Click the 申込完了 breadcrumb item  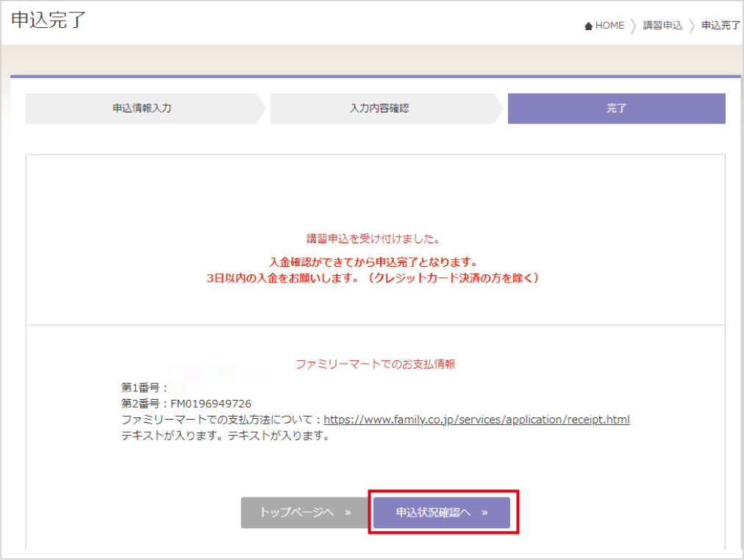720,26
